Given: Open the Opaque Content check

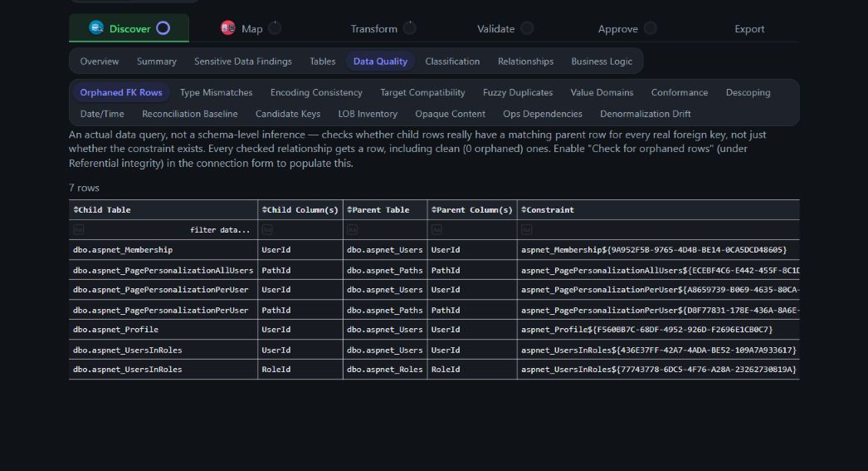Looking at the screenshot, I should [450, 114].
